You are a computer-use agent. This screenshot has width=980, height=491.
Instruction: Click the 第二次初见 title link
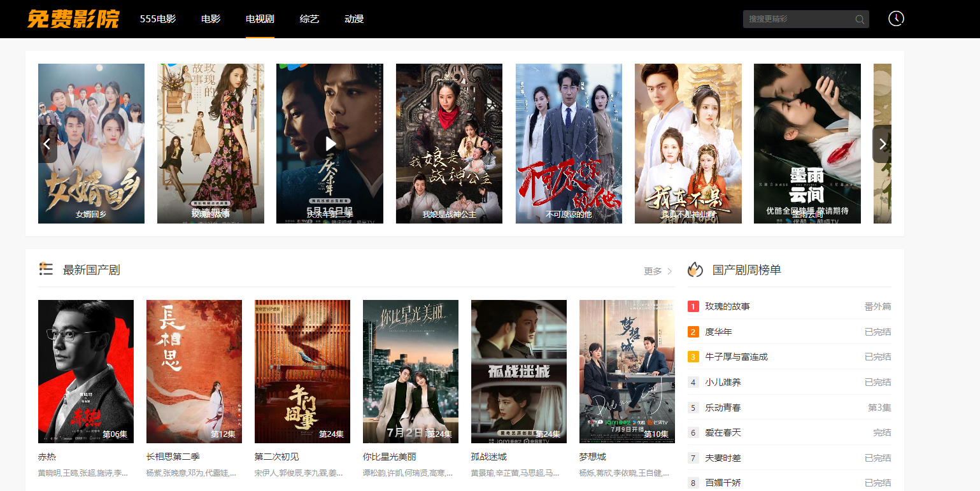[277, 457]
